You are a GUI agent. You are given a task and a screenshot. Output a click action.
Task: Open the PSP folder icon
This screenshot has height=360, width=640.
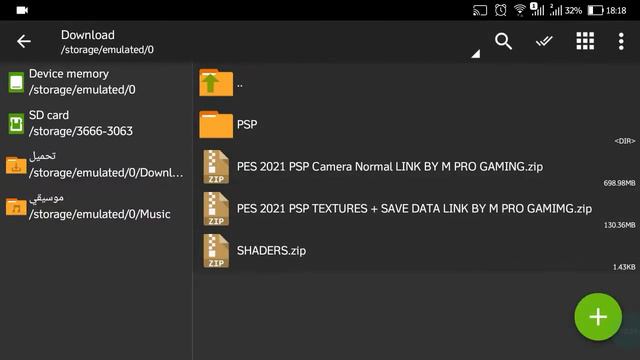[x=216, y=124]
